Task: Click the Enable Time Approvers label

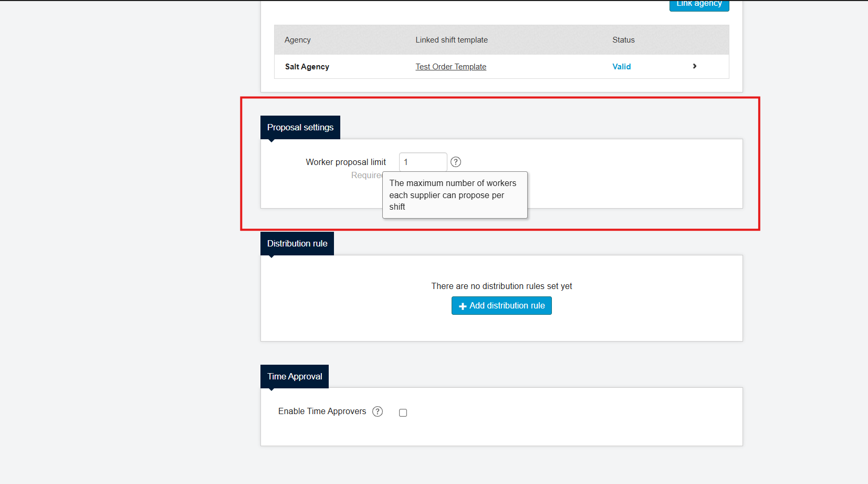Action: (322, 411)
